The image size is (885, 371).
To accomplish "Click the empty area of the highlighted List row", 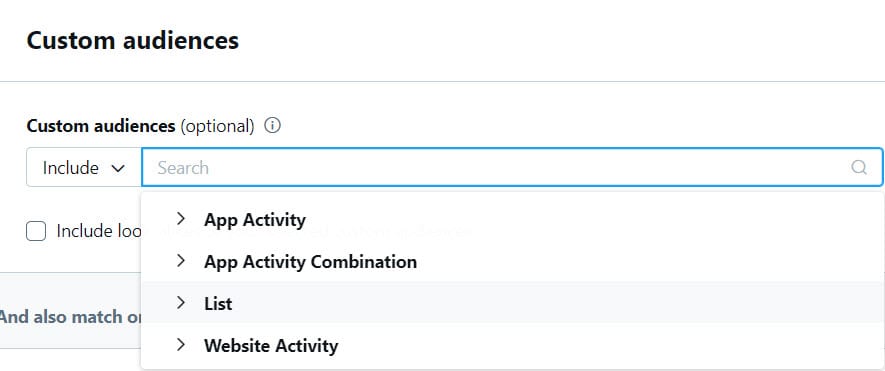I will (x=553, y=303).
